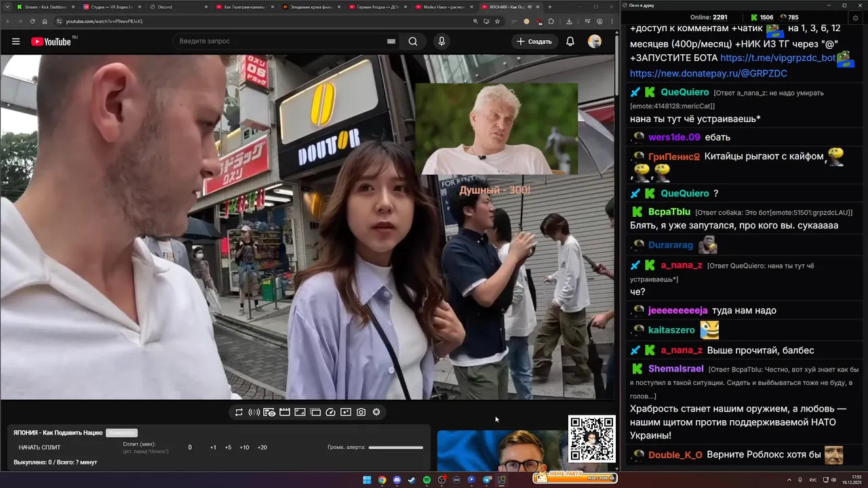Click the YouTube search magnifier button
The height and width of the screenshot is (488, 868).
pos(413,41)
